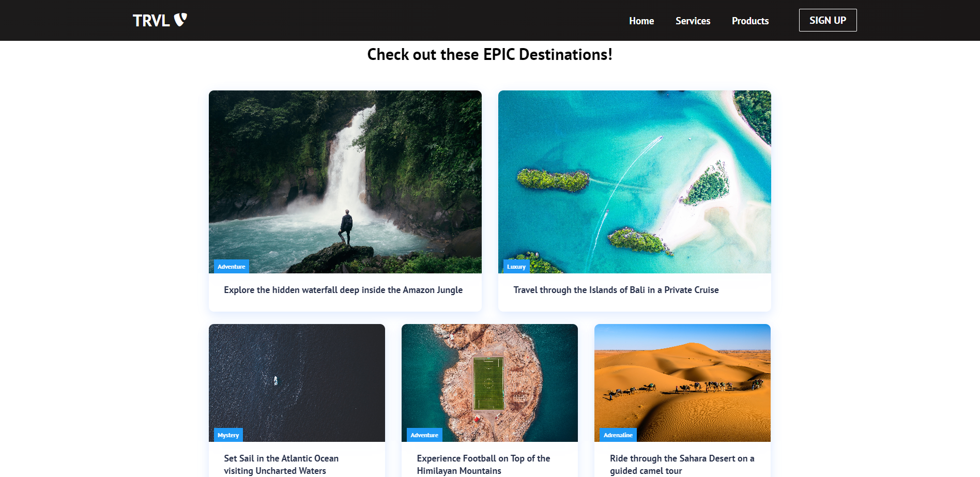Screen dimensions: 980x477
Task: Open Ride through the Sahara Desert text
Action: [x=682, y=465]
